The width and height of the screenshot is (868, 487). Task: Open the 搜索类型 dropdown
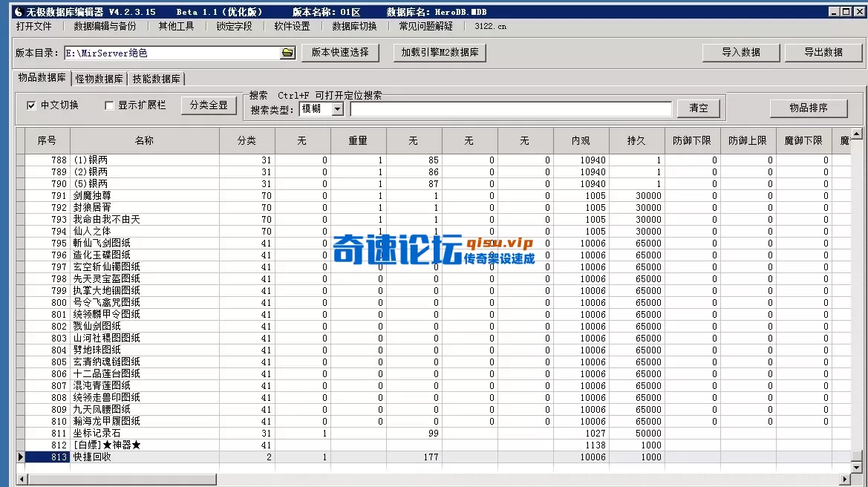[337, 109]
